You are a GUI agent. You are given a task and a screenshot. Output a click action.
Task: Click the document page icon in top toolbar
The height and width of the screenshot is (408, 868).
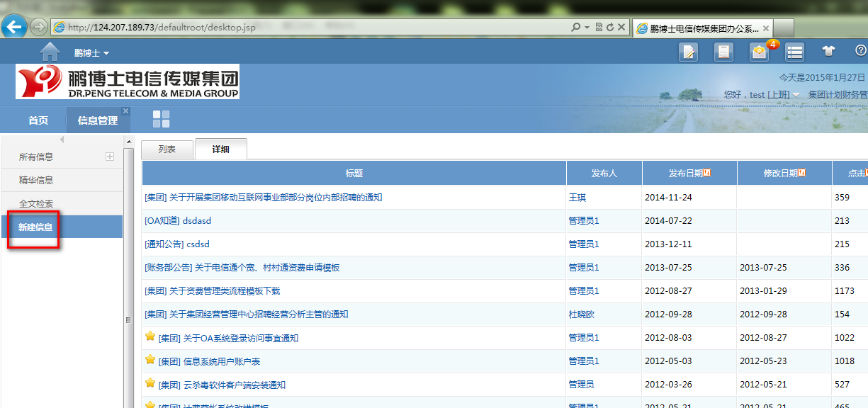click(x=723, y=52)
